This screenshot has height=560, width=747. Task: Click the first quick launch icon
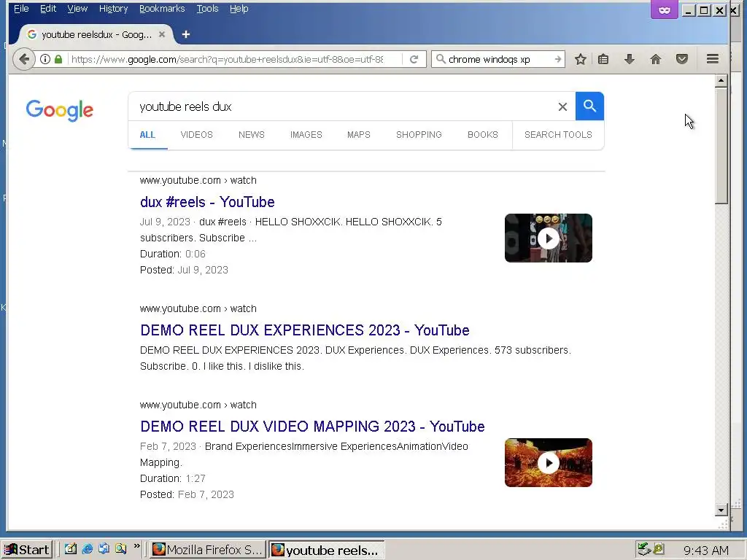[x=71, y=549]
